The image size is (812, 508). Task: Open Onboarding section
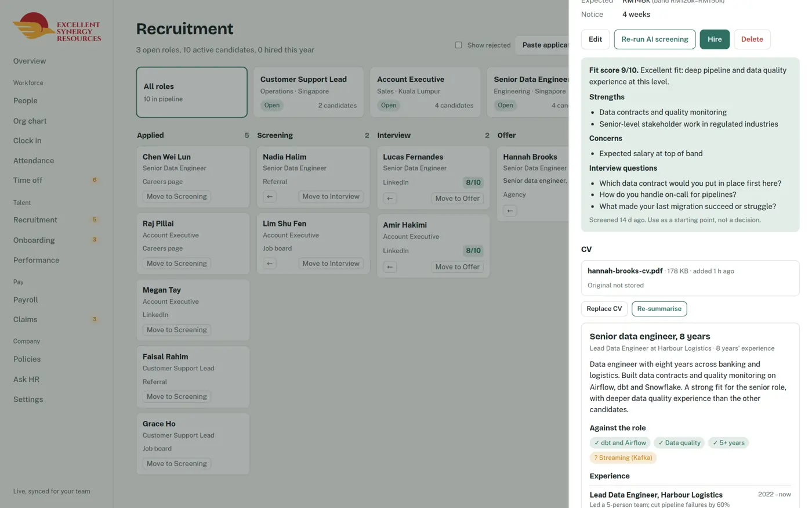pyautogui.click(x=34, y=240)
